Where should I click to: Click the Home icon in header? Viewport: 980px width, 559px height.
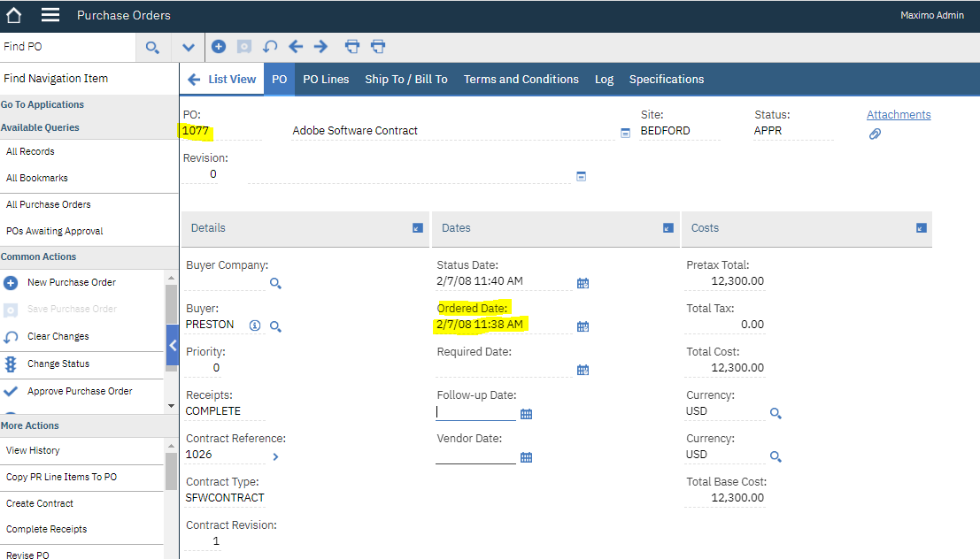point(14,15)
